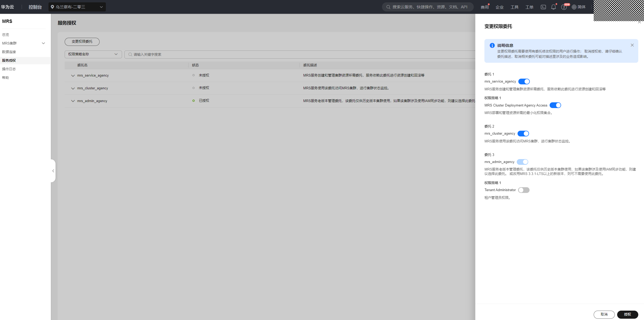
Task: Click the location pin icon in region selector
Action: pyautogui.click(x=52, y=7)
